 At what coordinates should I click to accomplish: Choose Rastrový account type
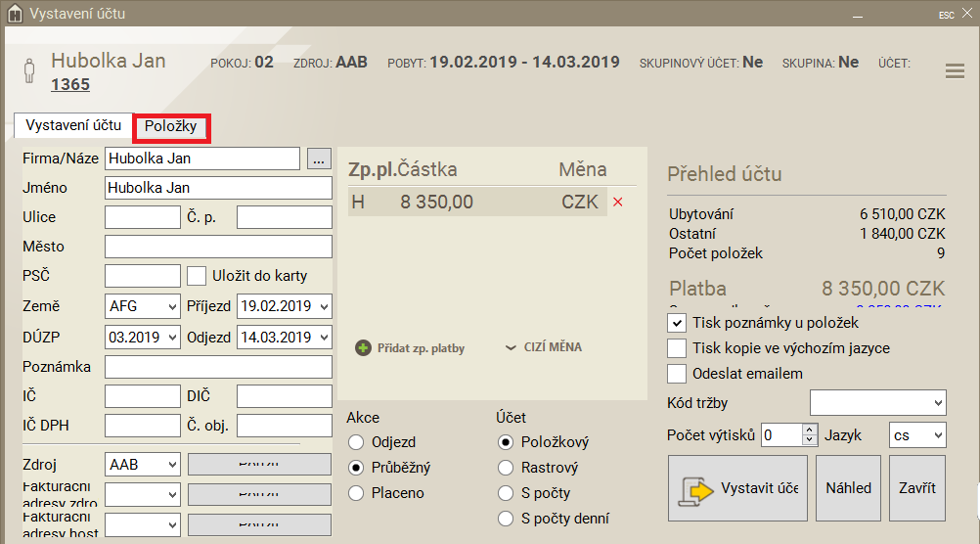pos(506,468)
